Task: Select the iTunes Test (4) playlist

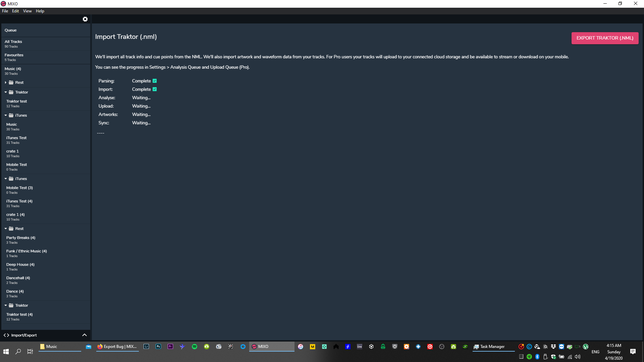Action: pyautogui.click(x=46, y=203)
